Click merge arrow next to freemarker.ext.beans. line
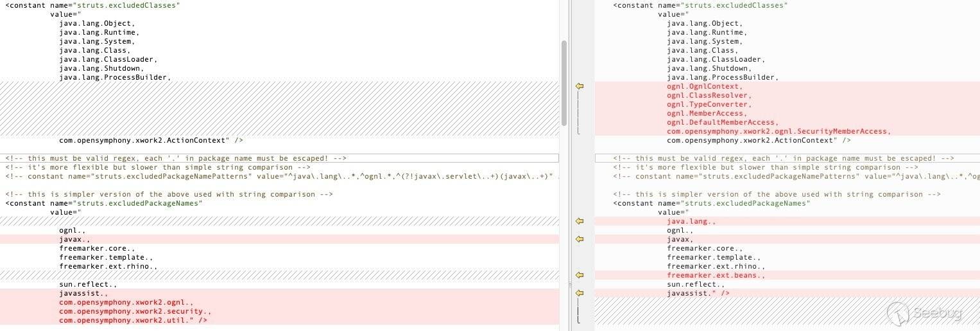Image resolution: width=980 pixels, height=331 pixels. [579, 275]
